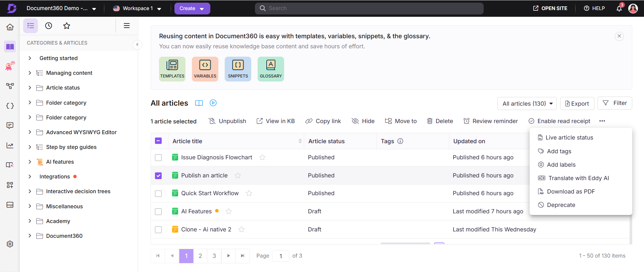Open the Analytics chart icon in sidebar
Viewport: 644px width, 272px height.
[10, 145]
